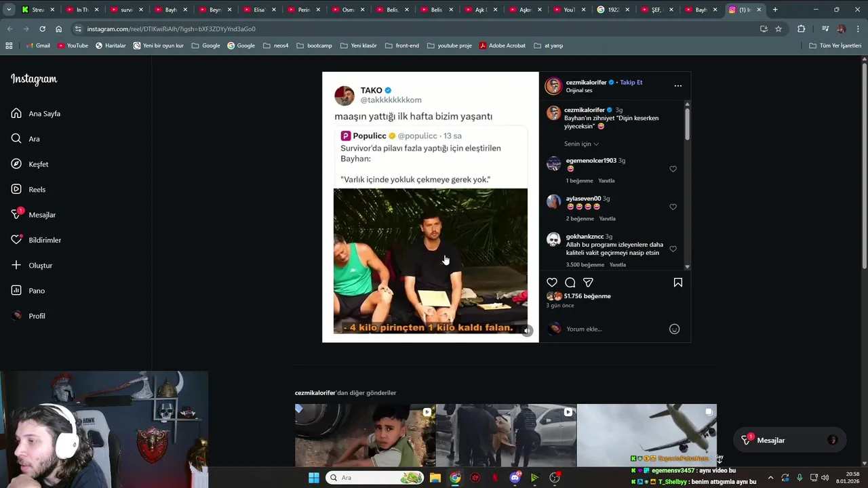868x488 pixels.
Task: Switch to the 1922 Google tab
Action: [613, 9]
